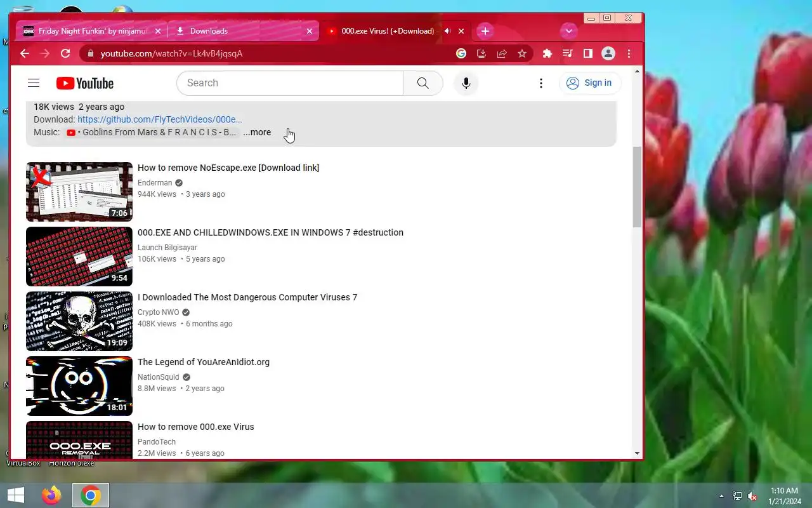Select the 000.exe Virus tab
Image resolution: width=812 pixels, height=508 pixels.
pos(387,30)
